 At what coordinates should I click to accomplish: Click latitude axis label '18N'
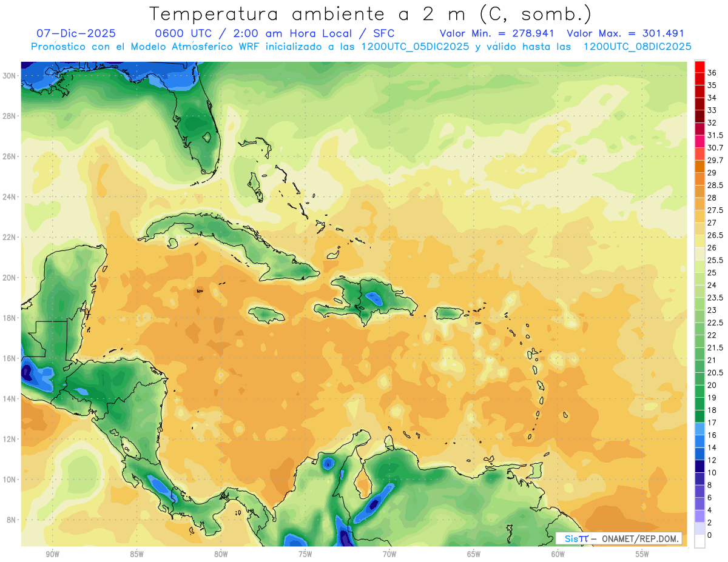pyautogui.click(x=10, y=318)
